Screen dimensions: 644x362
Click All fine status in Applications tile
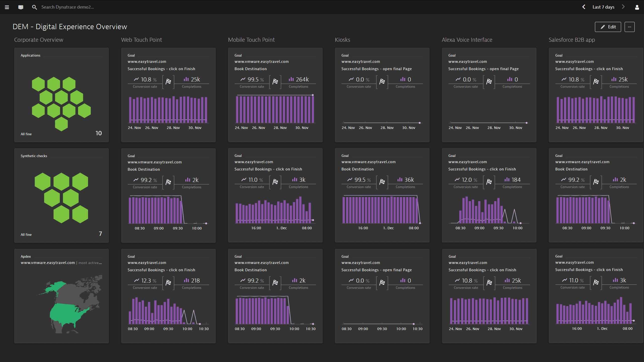[x=26, y=134]
